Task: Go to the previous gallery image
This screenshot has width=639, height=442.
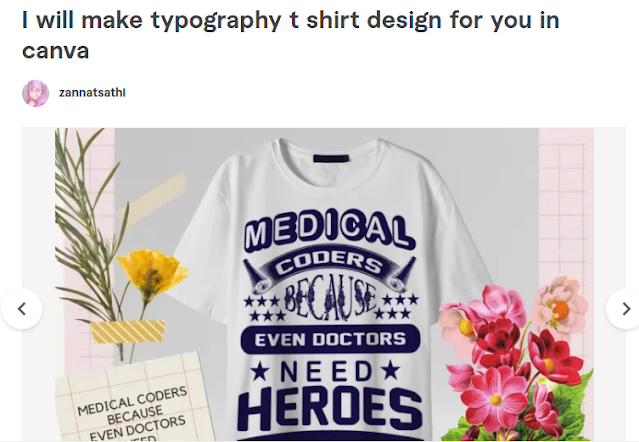Action: (x=22, y=309)
